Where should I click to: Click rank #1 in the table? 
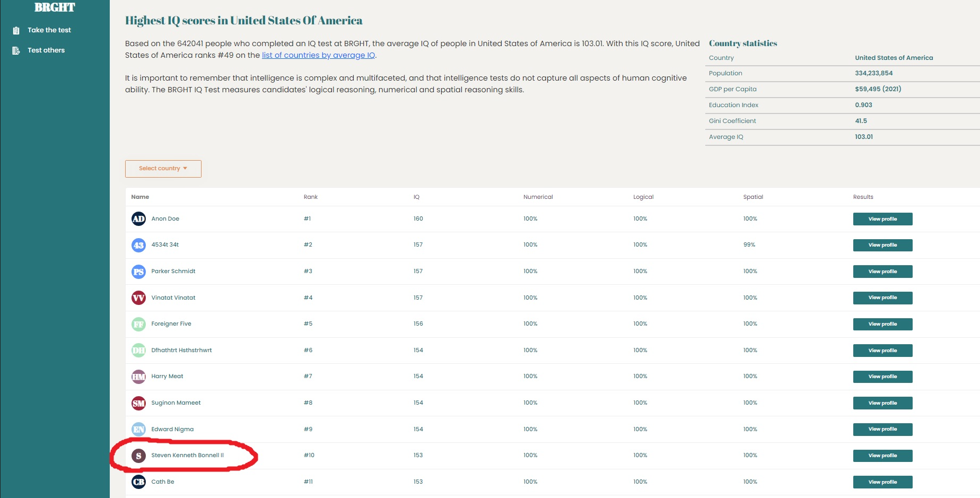click(307, 219)
